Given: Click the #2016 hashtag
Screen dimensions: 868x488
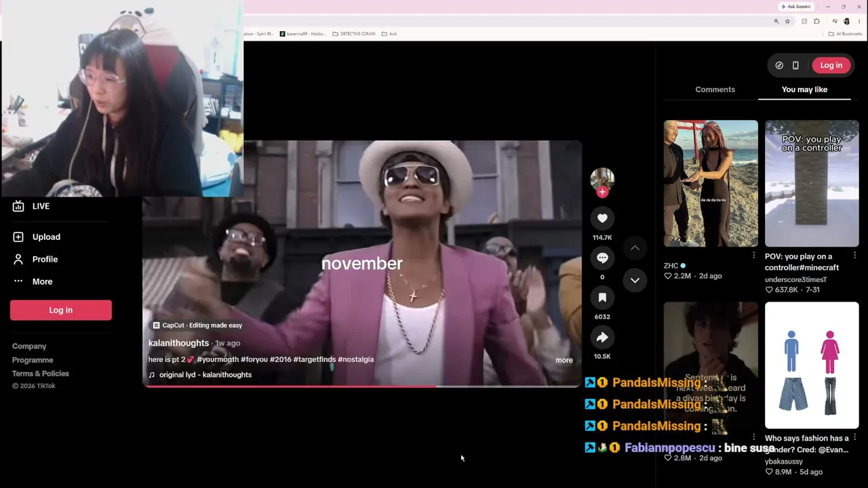Looking at the screenshot, I should (281, 359).
